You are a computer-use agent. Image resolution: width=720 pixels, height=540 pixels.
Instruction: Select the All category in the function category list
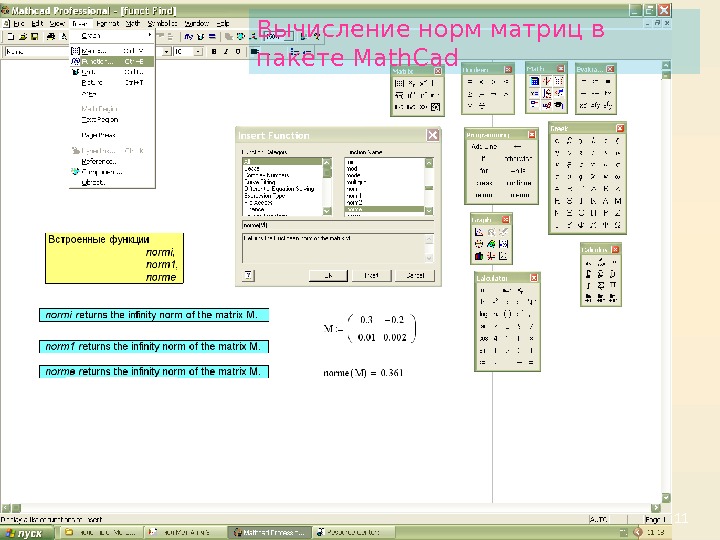pyautogui.click(x=283, y=162)
